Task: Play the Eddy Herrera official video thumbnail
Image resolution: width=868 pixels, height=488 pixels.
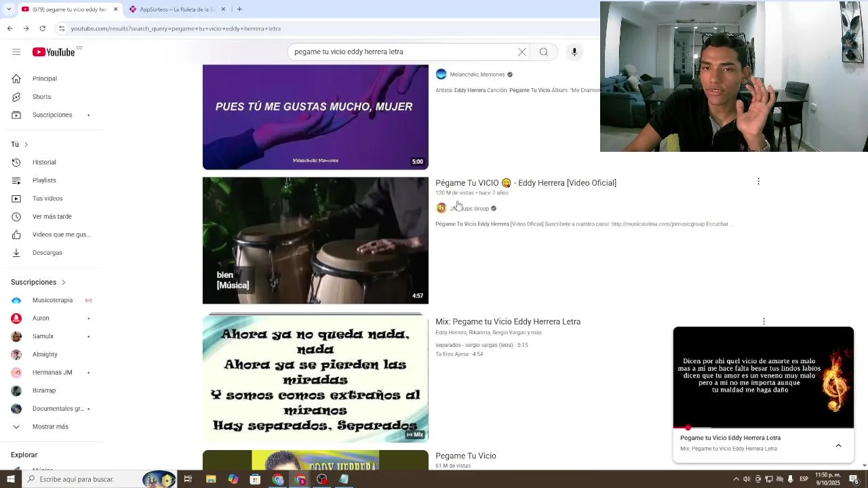Action: [315, 241]
